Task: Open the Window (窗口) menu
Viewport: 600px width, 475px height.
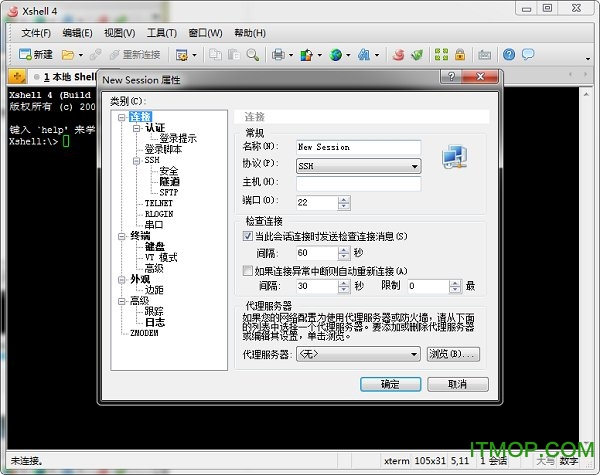Action: click(x=205, y=33)
